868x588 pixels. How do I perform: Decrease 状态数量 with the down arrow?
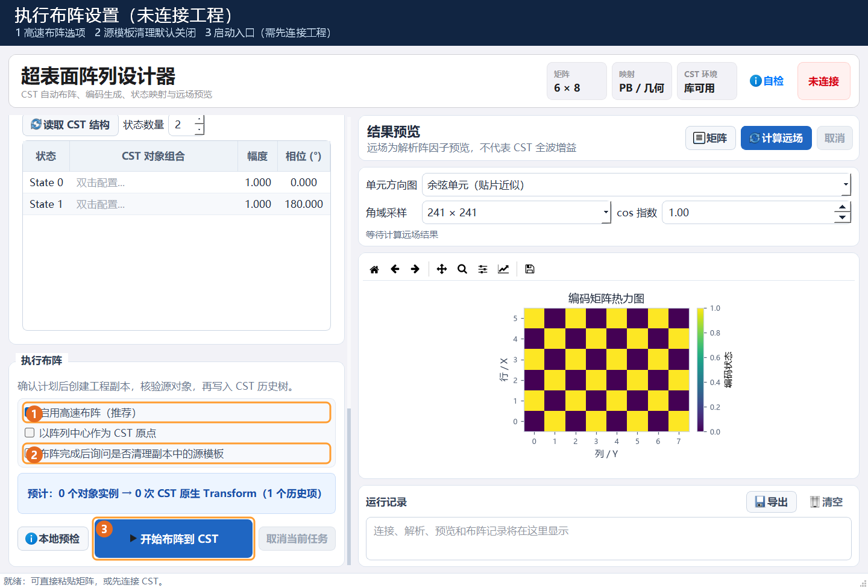[199, 130]
